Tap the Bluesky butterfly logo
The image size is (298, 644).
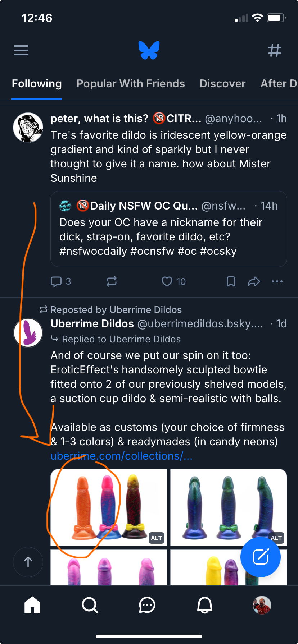[x=149, y=50]
